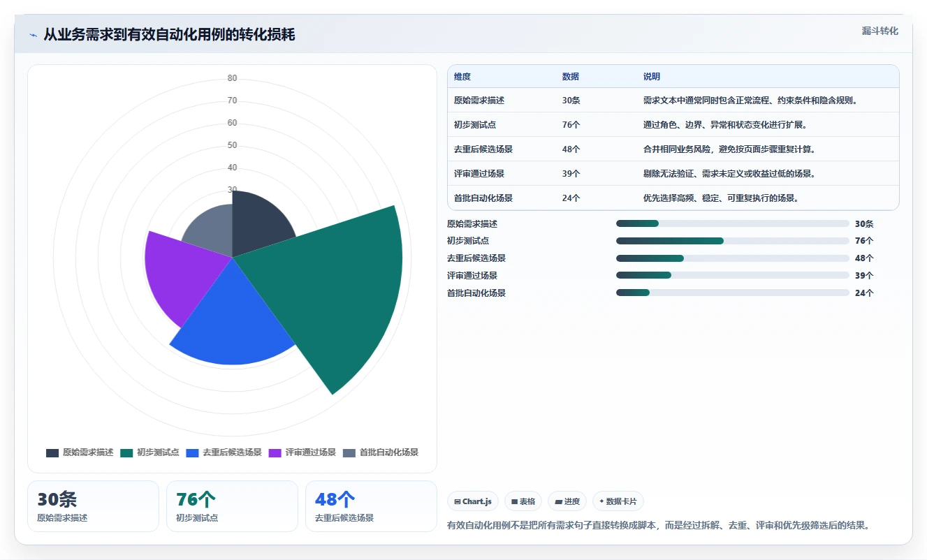This screenshot has width=927, height=560.
Task: Click the 数据 column header
Action: coord(571,77)
